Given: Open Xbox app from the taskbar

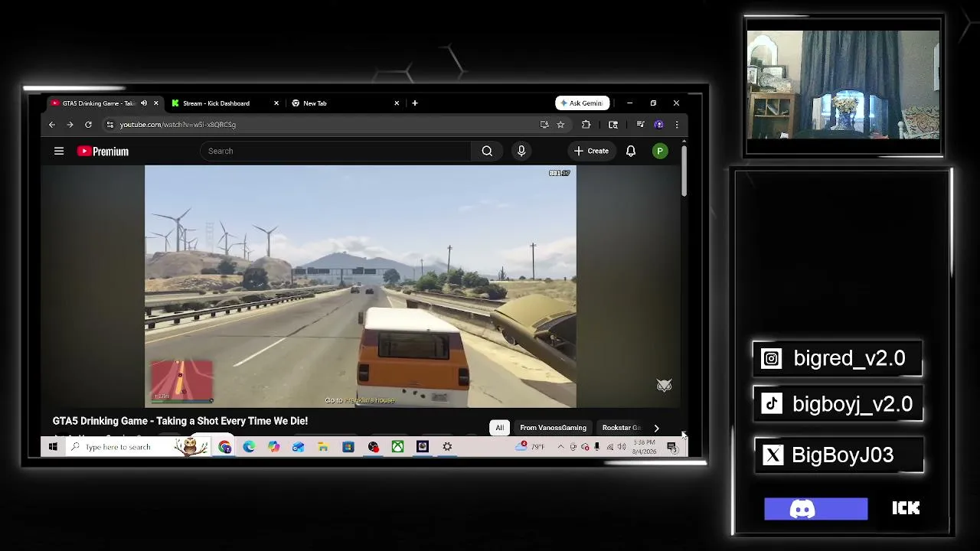Looking at the screenshot, I should (397, 447).
